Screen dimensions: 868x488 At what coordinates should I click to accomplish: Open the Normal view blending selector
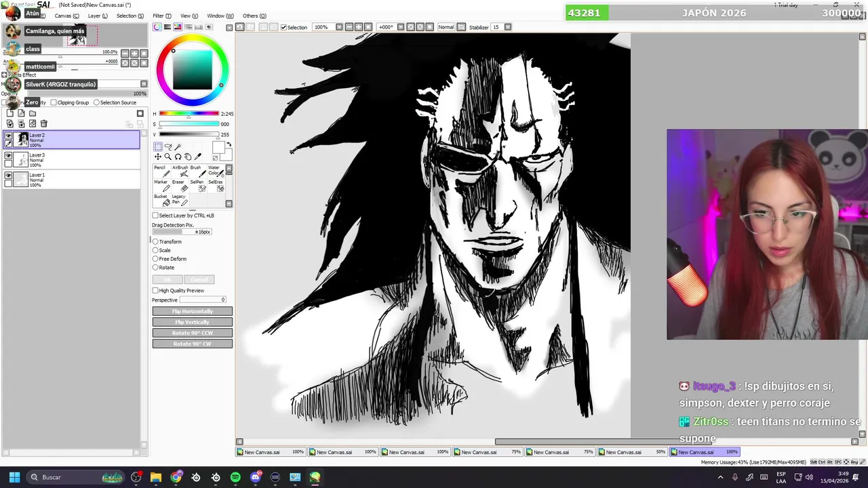tap(446, 27)
